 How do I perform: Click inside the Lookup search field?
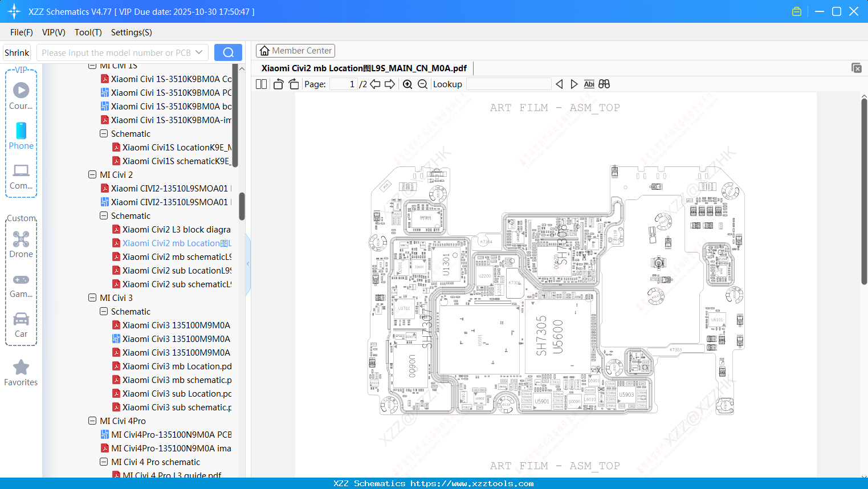(509, 84)
